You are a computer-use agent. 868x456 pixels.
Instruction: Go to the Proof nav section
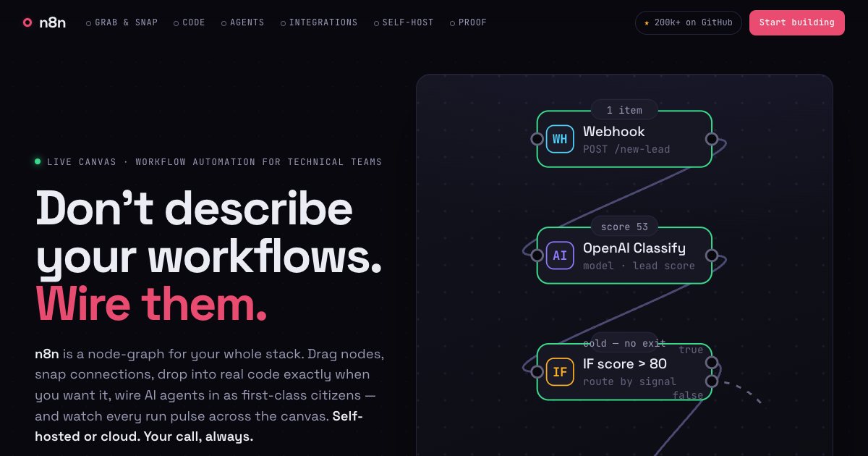tap(468, 22)
